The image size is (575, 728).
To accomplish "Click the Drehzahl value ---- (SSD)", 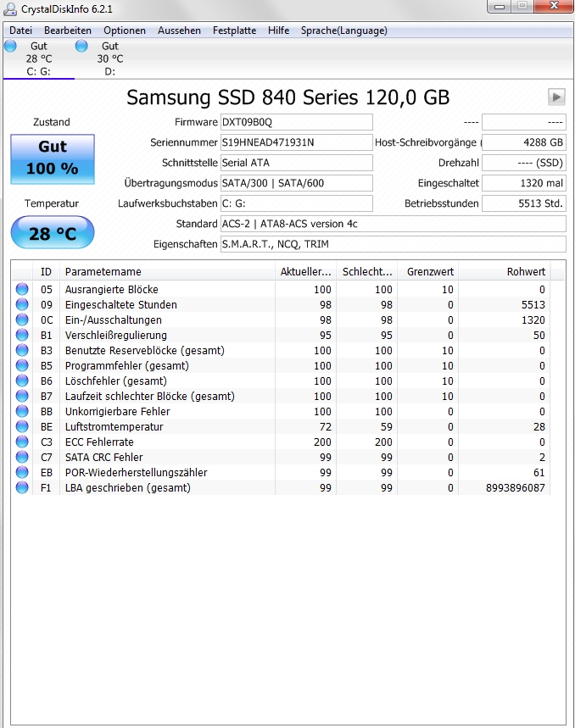I will coord(524,163).
